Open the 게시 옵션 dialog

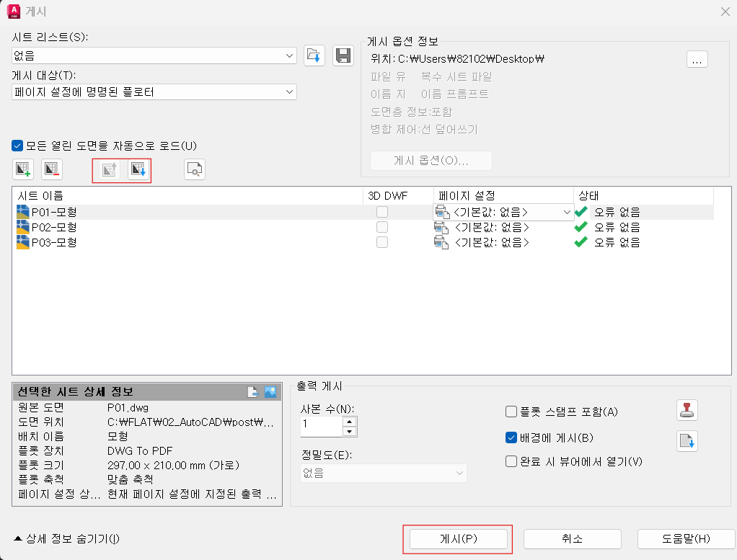pyautogui.click(x=430, y=160)
